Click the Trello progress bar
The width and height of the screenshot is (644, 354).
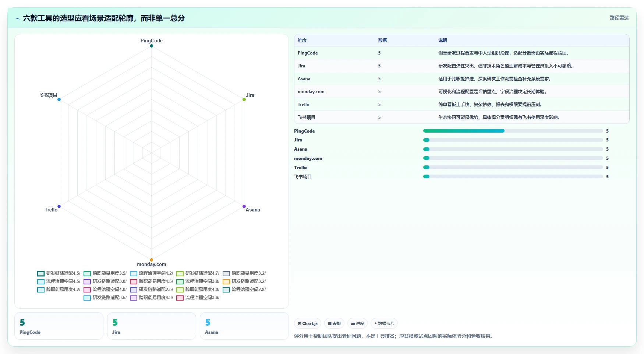point(513,167)
